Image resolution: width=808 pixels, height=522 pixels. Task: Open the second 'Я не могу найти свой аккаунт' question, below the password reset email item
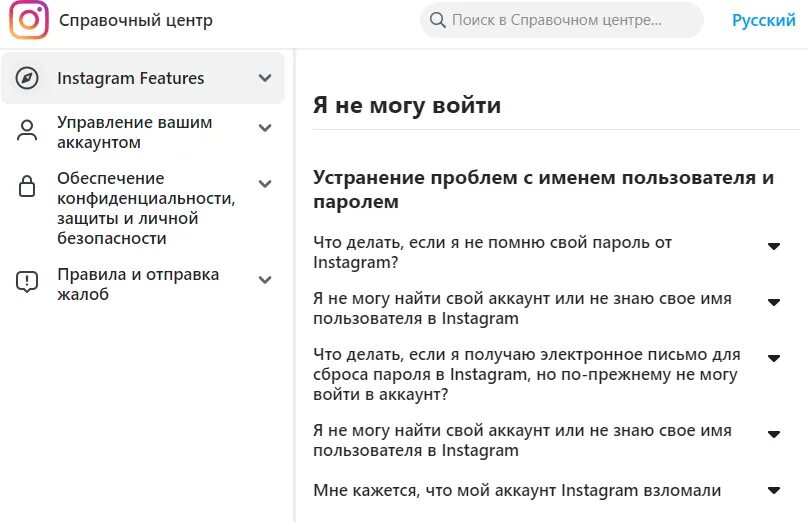tap(522, 440)
